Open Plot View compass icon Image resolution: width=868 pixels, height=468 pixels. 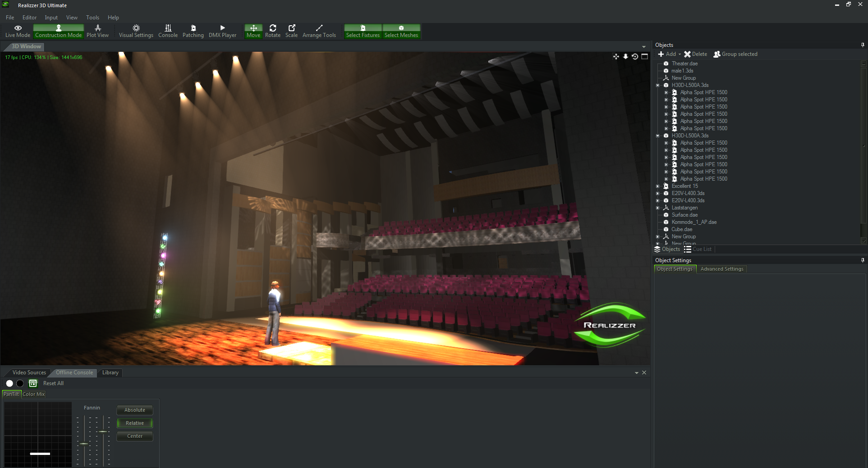pos(98,28)
